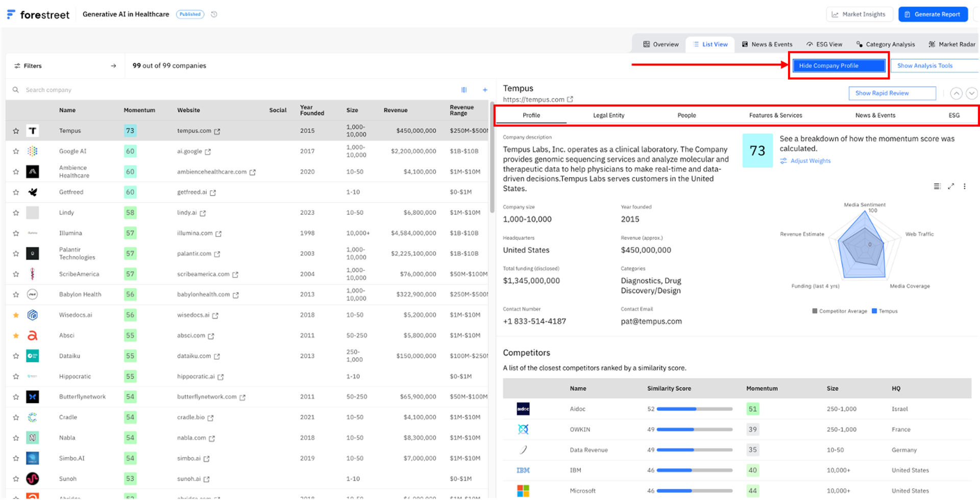
Task: Click the Wisedocs.ai logo icon
Action: (33, 315)
